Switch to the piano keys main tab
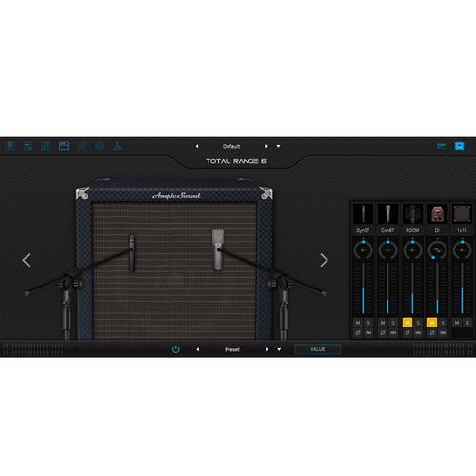 point(10,147)
